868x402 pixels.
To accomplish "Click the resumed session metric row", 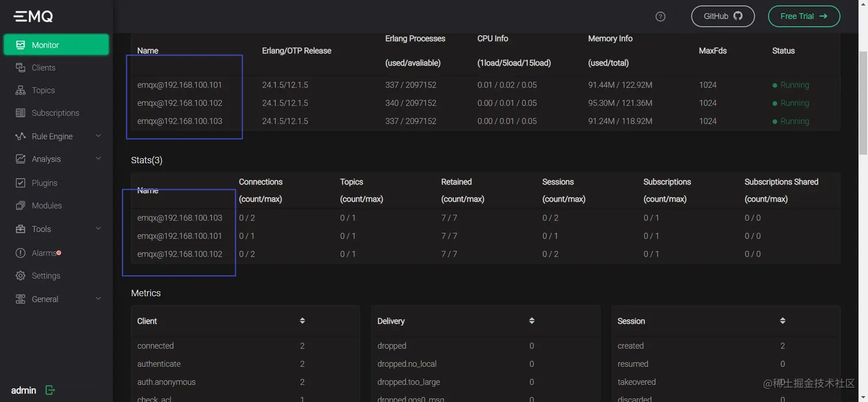I will (726, 364).
